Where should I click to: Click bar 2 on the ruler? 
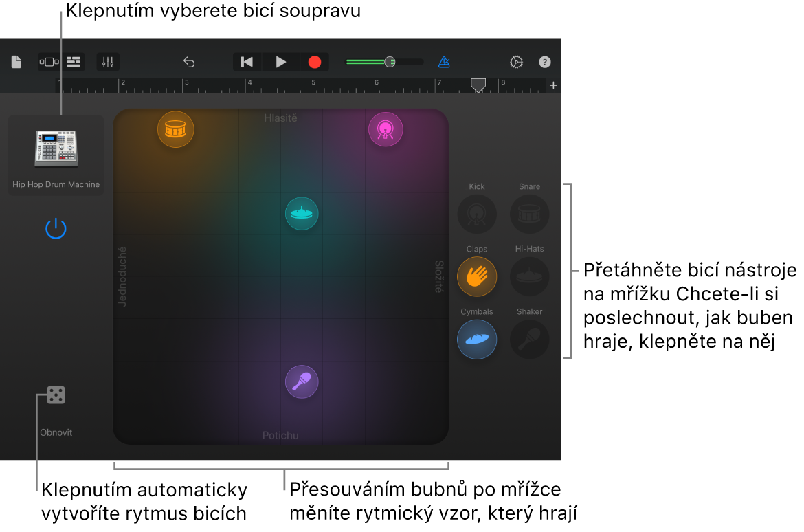pos(123,82)
